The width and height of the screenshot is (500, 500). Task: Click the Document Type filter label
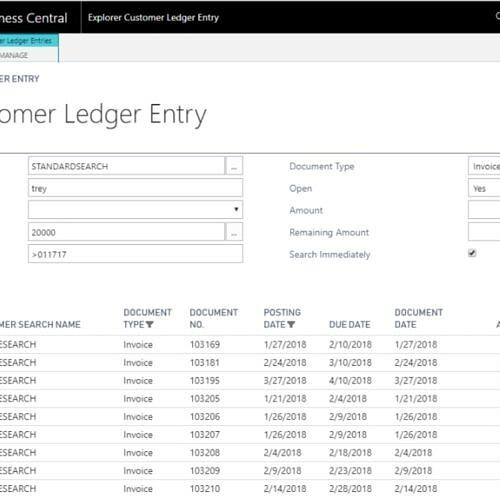322,166
